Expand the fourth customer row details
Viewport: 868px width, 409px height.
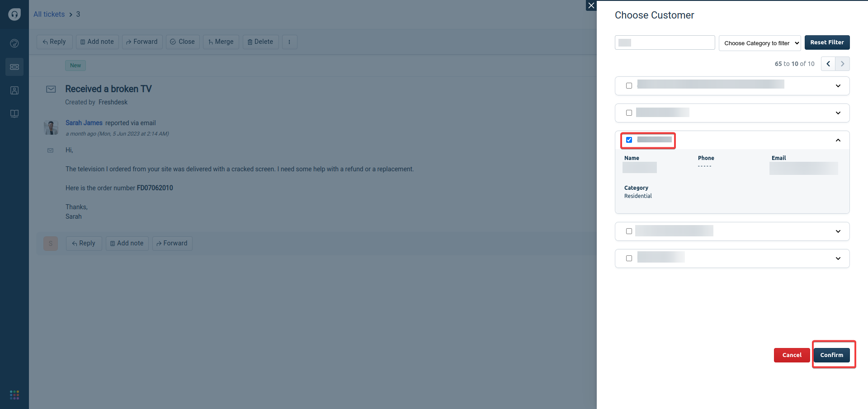838,231
